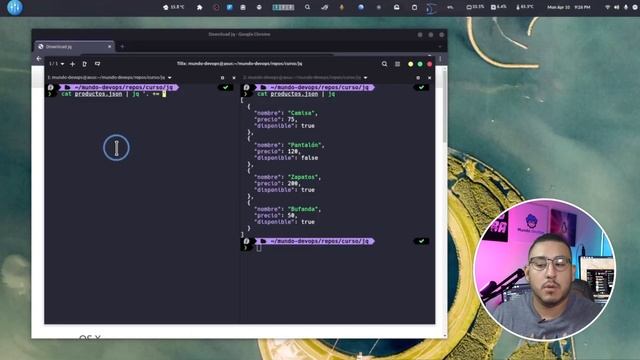The image size is (640, 360).
Task: Go back in the Chrome window
Action: (39, 59)
